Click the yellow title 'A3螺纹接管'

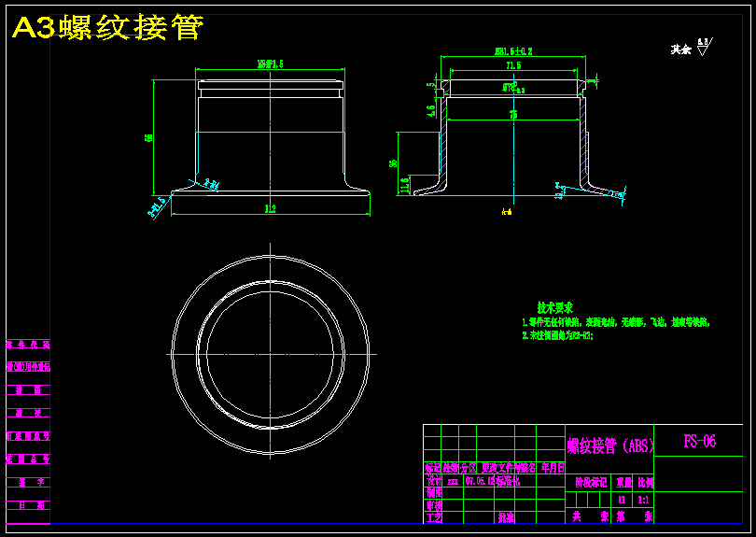pyautogui.click(x=107, y=28)
